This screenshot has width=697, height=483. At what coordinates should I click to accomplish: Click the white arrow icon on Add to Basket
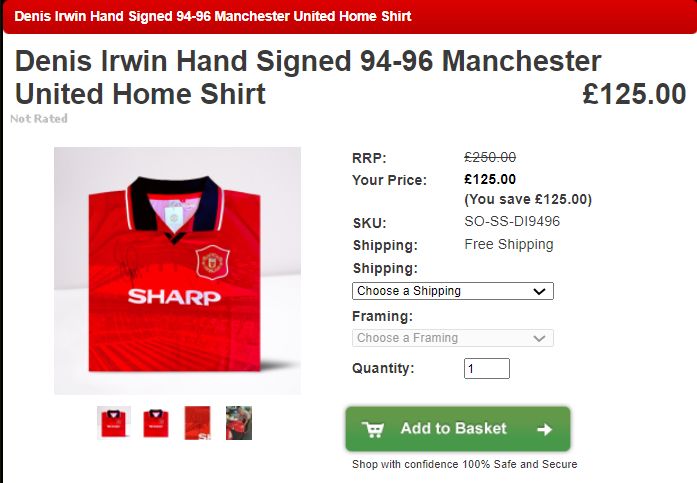[x=545, y=430]
